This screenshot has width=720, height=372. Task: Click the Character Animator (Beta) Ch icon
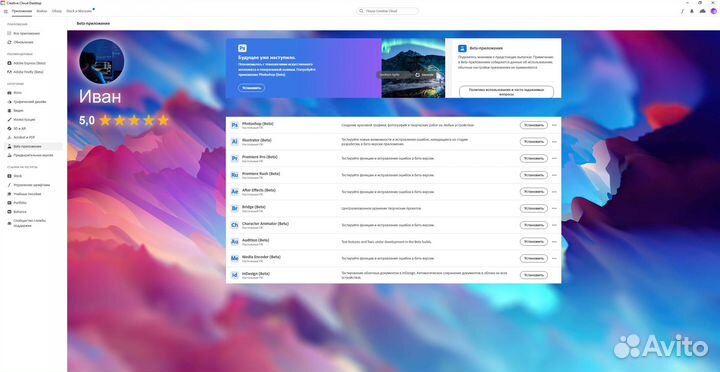(234, 225)
